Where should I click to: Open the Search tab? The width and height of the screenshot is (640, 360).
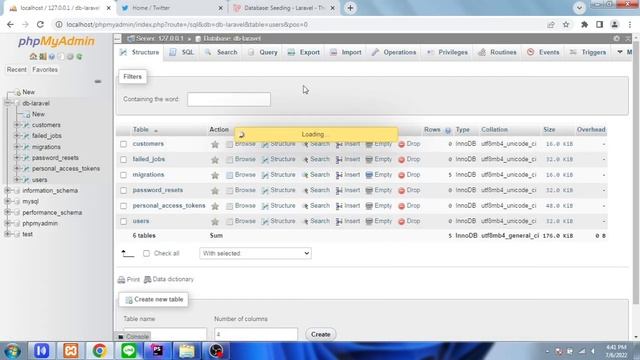[222, 52]
